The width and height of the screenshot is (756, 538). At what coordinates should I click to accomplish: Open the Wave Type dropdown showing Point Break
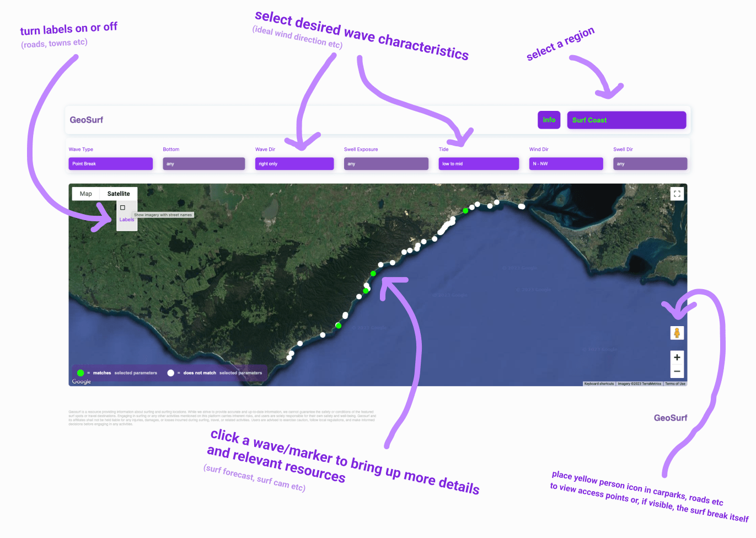pos(110,164)
